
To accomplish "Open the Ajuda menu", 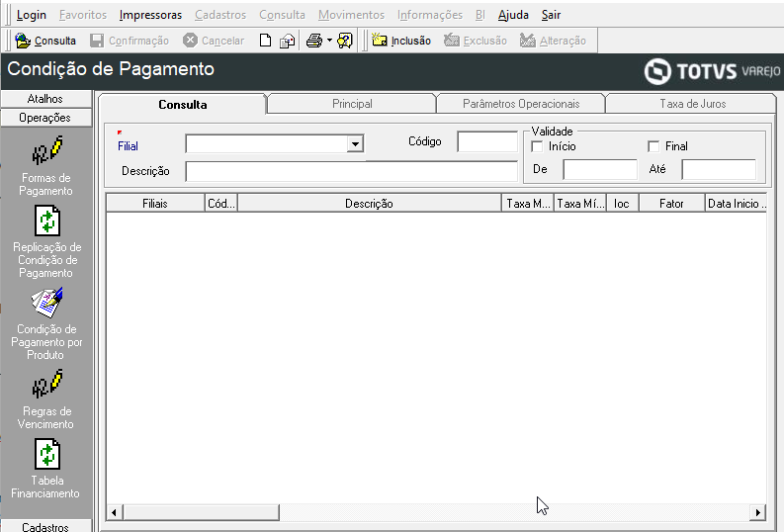I will (513, 15).
